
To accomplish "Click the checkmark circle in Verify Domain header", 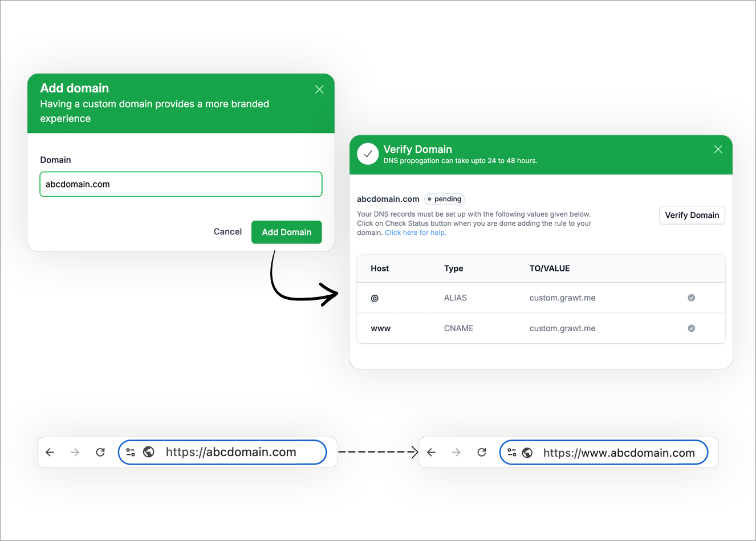I will (x=368, y=154).
